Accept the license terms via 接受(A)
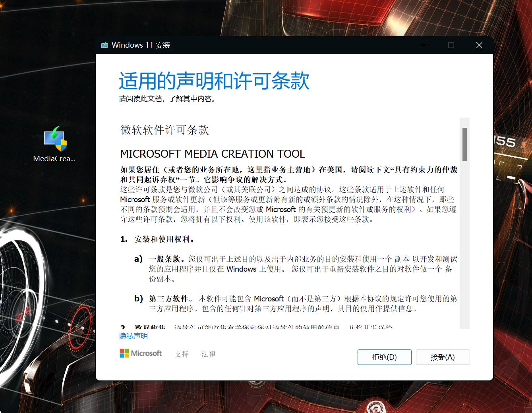 443,357
